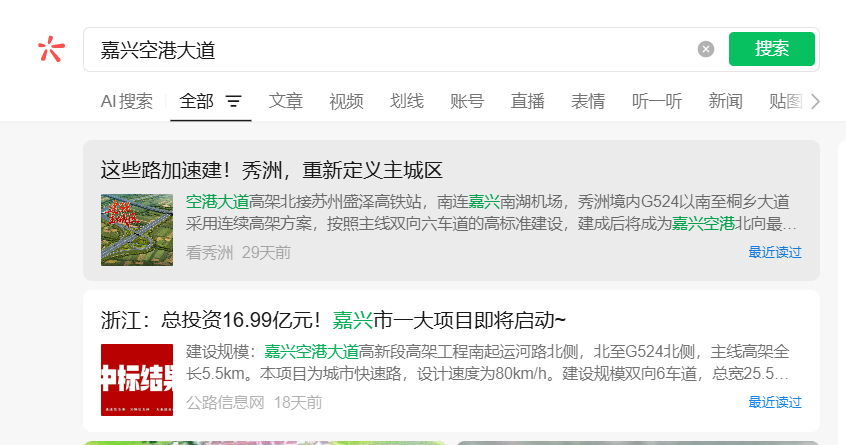Viewport: 846px width, 445px height.
Task: Click the 公路信息网 source name
Action: click(x=225, y=402)
